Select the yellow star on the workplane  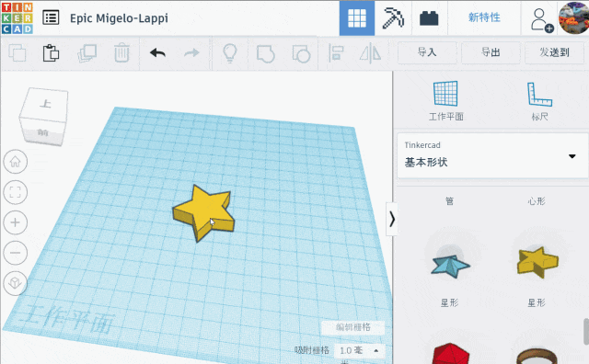pyautogui.click(x=204, y=212)
